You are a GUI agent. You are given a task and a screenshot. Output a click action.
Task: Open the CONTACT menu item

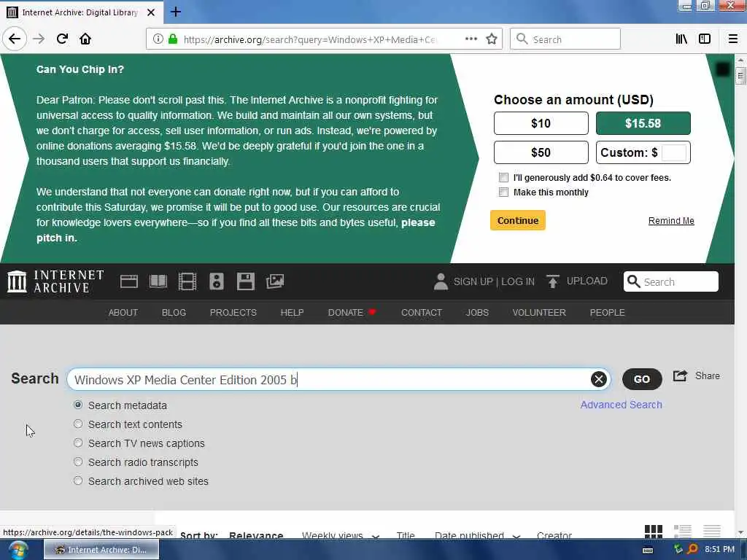tap(422, 312)
